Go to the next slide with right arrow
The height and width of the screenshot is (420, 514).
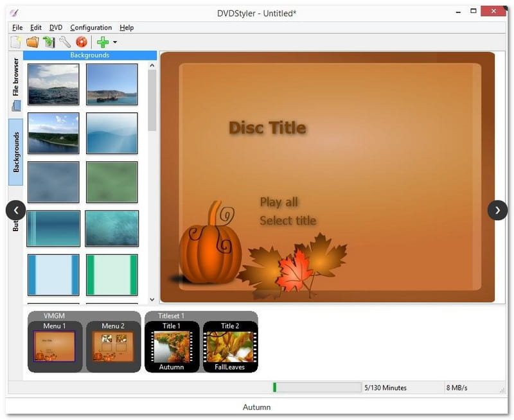point(497,211)
